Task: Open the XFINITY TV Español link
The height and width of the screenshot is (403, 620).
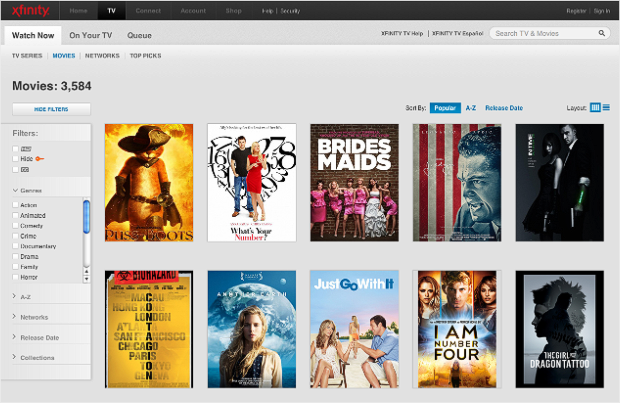Action: pos(457,34)
